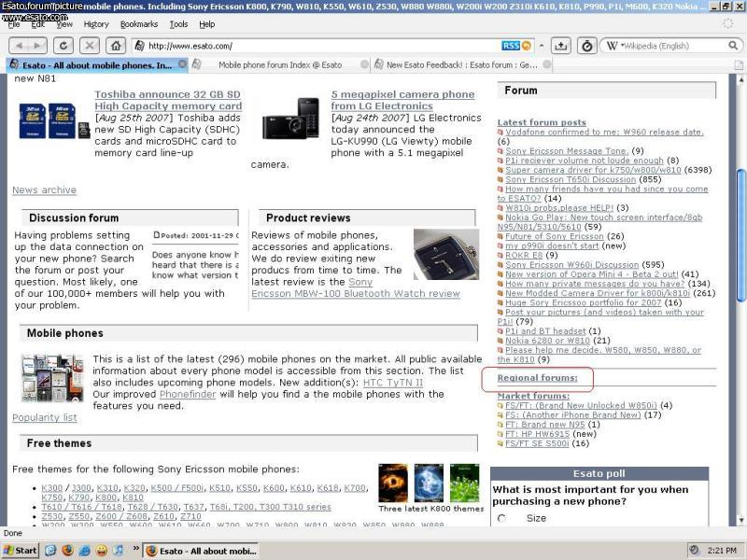
Task: Click the Stop loading X button
Action: (90, 46)
